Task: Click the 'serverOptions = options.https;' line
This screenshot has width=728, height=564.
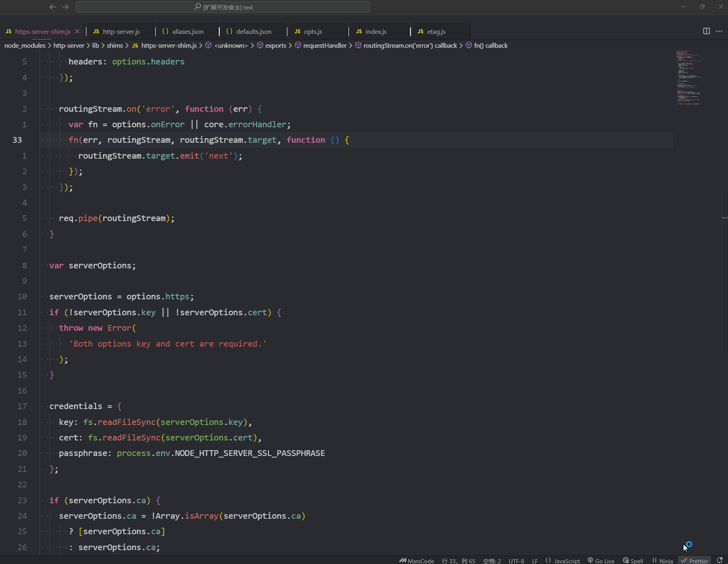Action: click(x=121, y=296)
